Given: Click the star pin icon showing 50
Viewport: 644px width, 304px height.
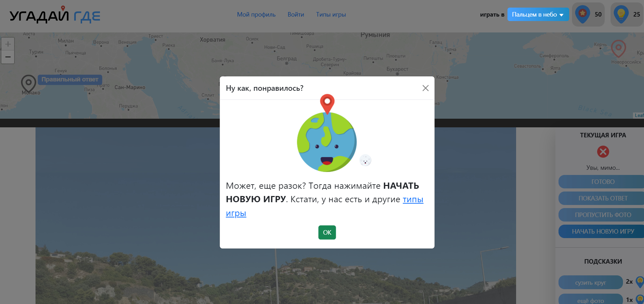Looking at the screenshot, I should coord(582,14).
